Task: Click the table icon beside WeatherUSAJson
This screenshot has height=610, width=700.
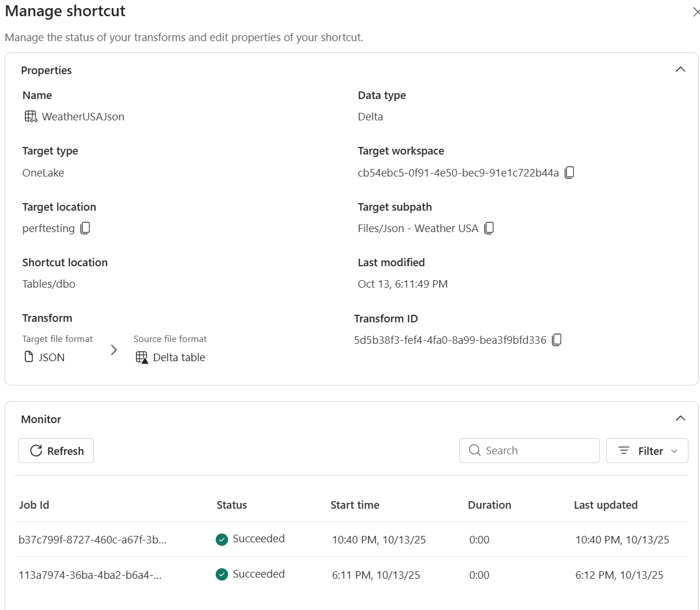Action: point(30,116)
